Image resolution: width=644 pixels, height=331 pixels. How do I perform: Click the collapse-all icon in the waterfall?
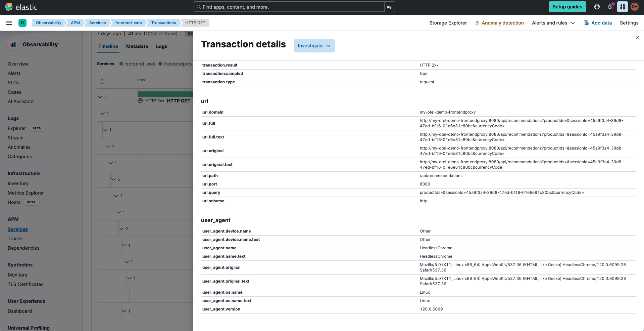point(102,81)
